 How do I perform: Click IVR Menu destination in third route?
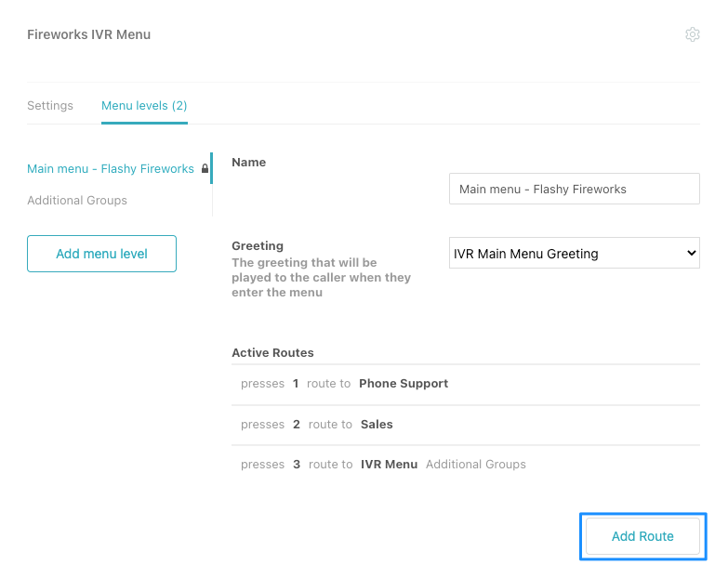389,465
